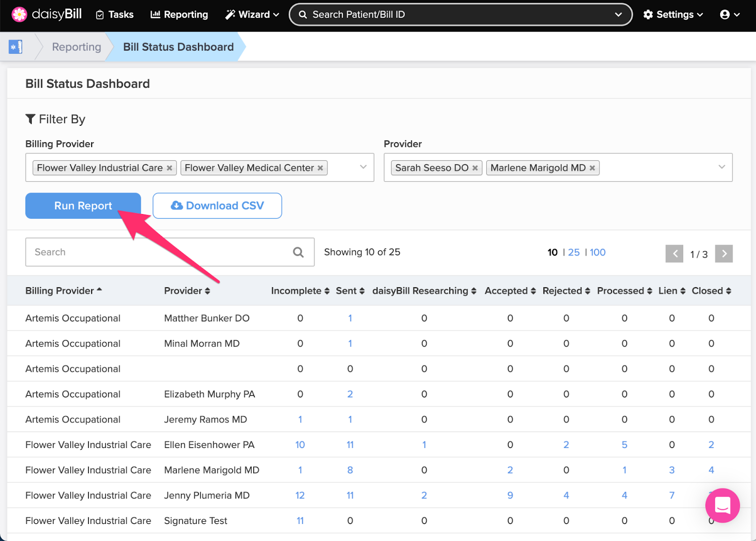Click the search magnifier in table search
The width and height of the screenshot is (756, 541).
(298, 252)
